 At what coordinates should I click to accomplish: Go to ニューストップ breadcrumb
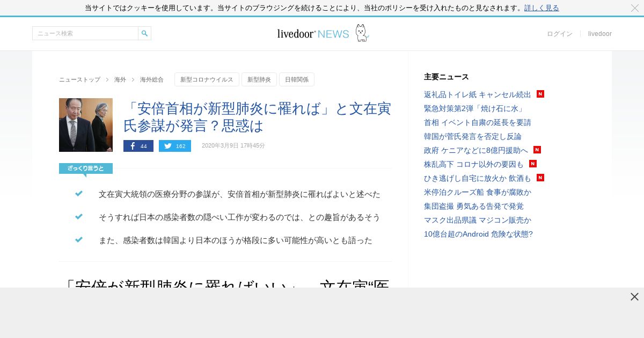(79, 79)
